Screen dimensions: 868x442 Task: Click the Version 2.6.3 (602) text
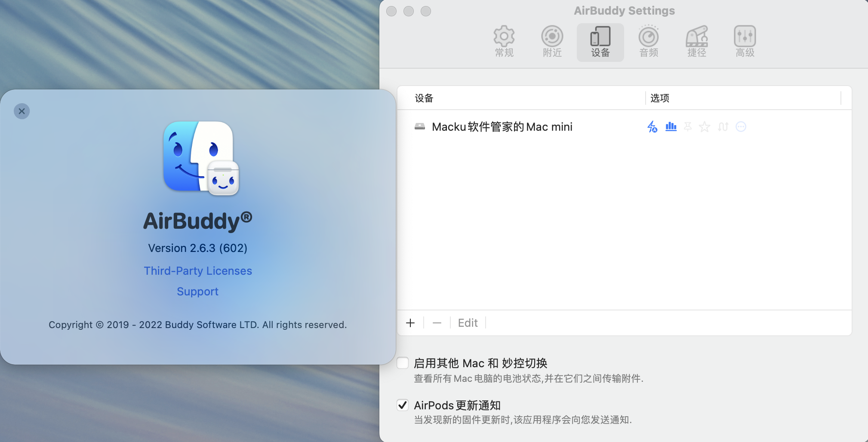coord(198,248)
